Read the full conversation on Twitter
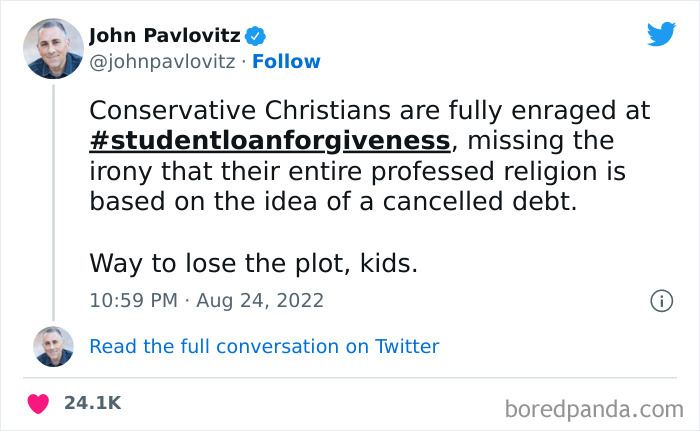This screenshot has width=700, height=431. (264, 346)
